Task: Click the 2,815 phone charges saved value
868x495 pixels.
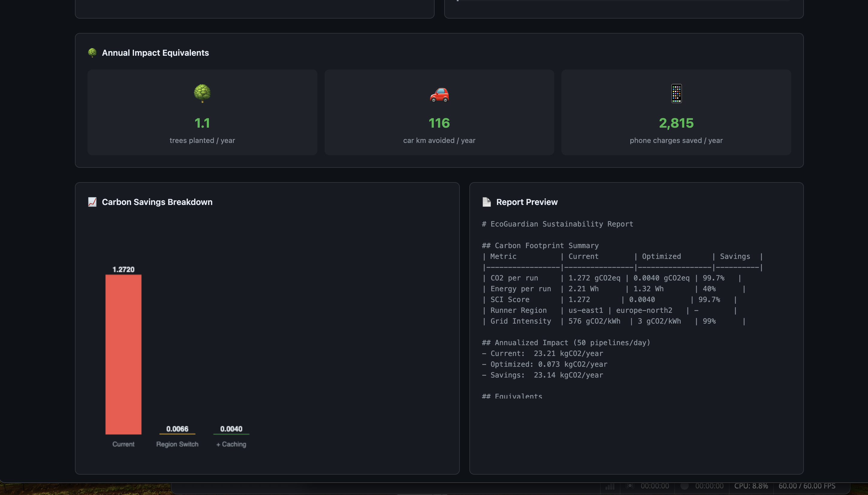Action: coord(676,123)
